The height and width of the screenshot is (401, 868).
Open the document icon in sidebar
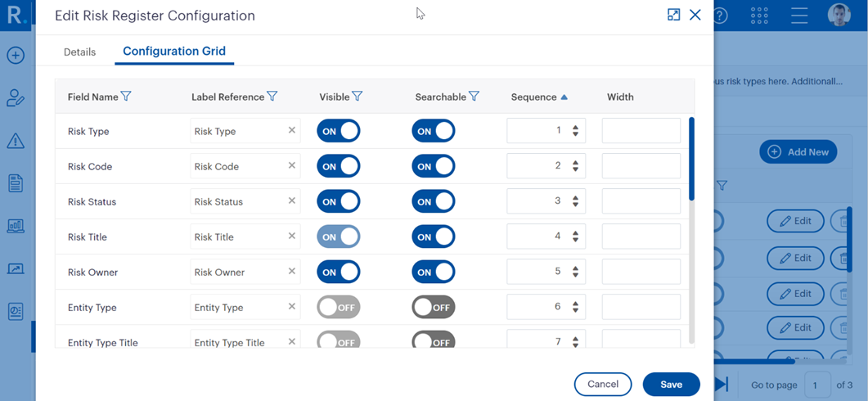click(16, 183)
